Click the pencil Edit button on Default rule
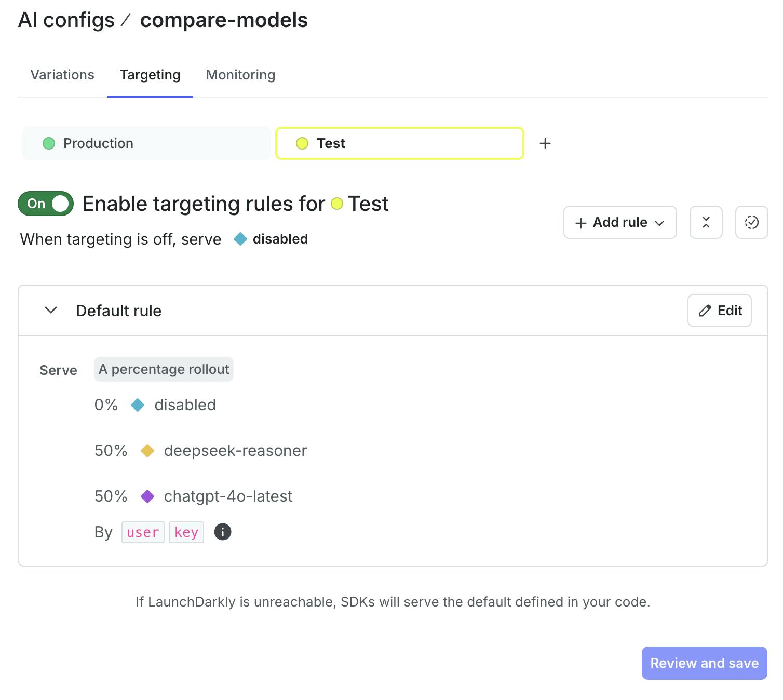The height and width of the screenshot is (700, 783). pyautogui.click(x=719, y=311)
